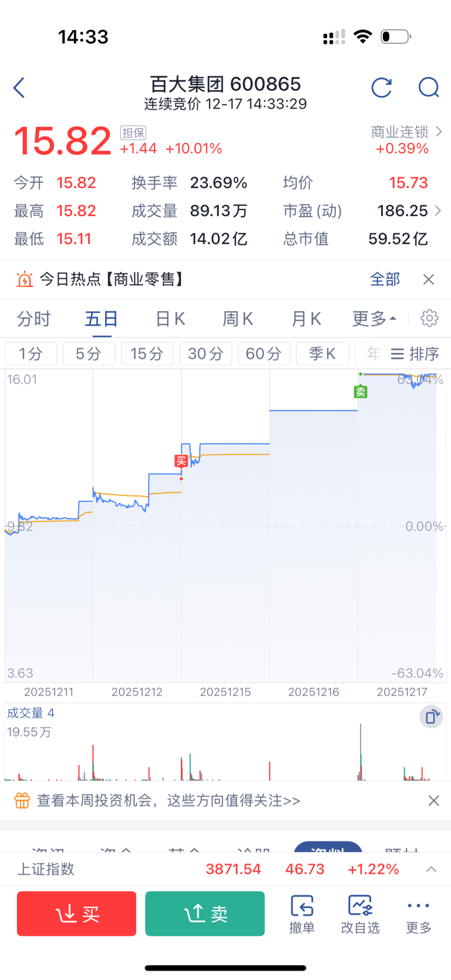Expand the 更多 chart period dropdown
Viewport: 451px width, 980px height.
click(374, 319)
